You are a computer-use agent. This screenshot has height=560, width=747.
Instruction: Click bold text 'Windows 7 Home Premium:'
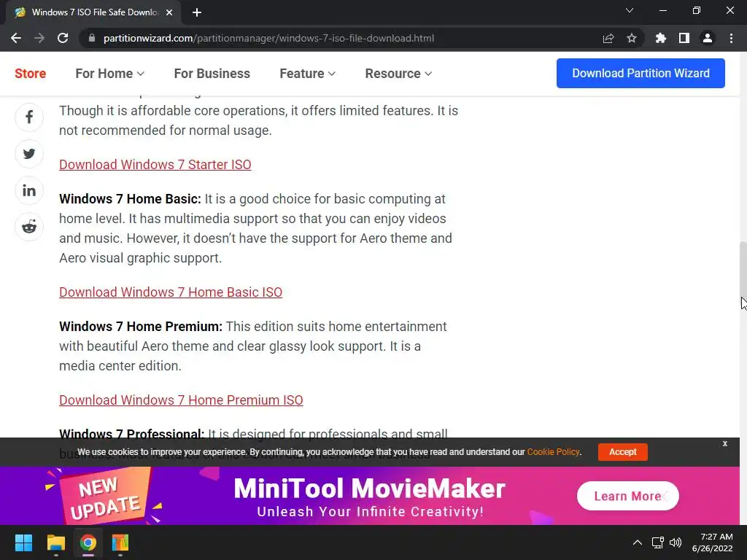141,326
